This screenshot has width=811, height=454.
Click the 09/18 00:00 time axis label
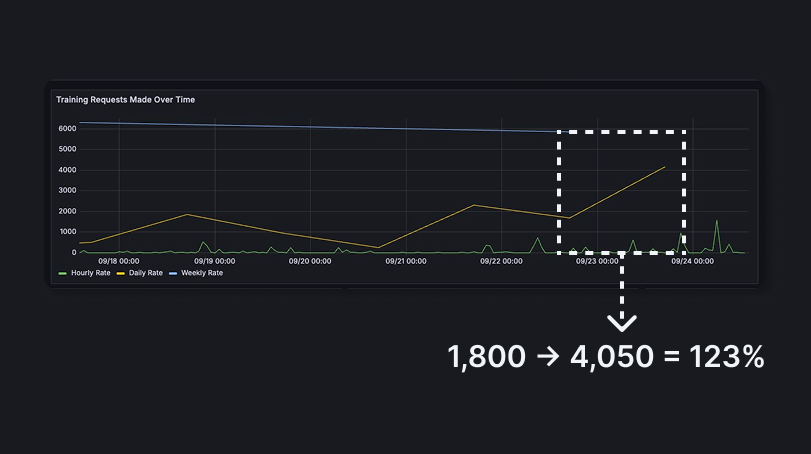coord(118,261)
